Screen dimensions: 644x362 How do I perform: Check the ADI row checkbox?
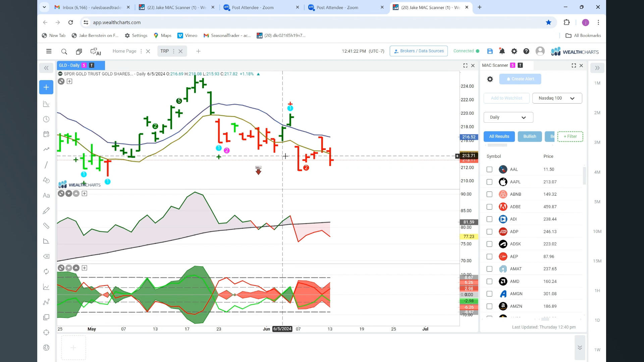point(489,219)
